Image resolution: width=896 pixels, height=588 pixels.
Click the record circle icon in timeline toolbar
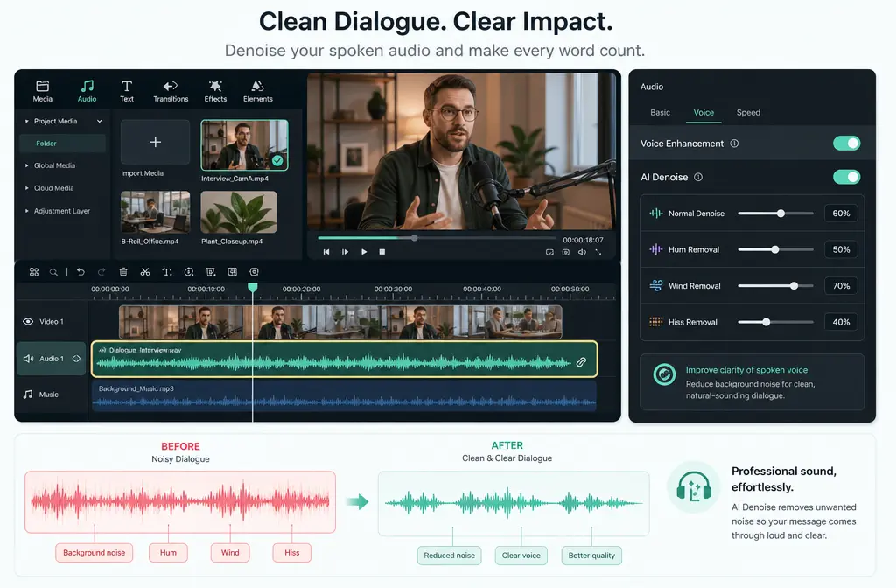click(x=255, y=272)
